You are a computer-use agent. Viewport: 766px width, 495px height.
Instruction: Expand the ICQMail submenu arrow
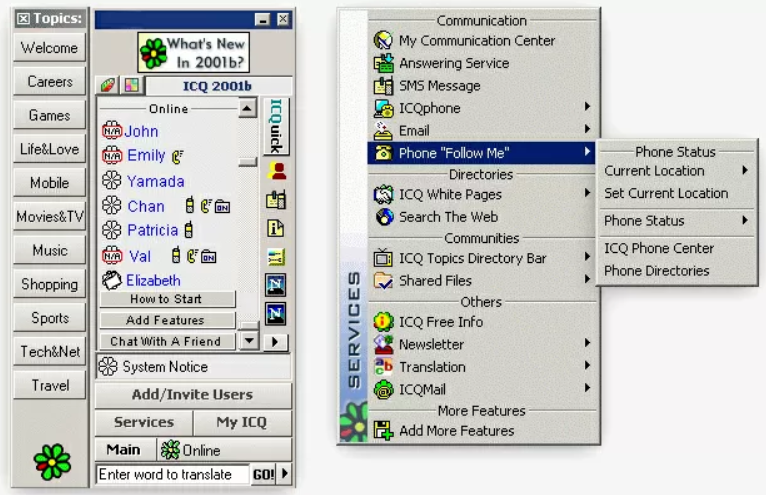coord(587,388)
